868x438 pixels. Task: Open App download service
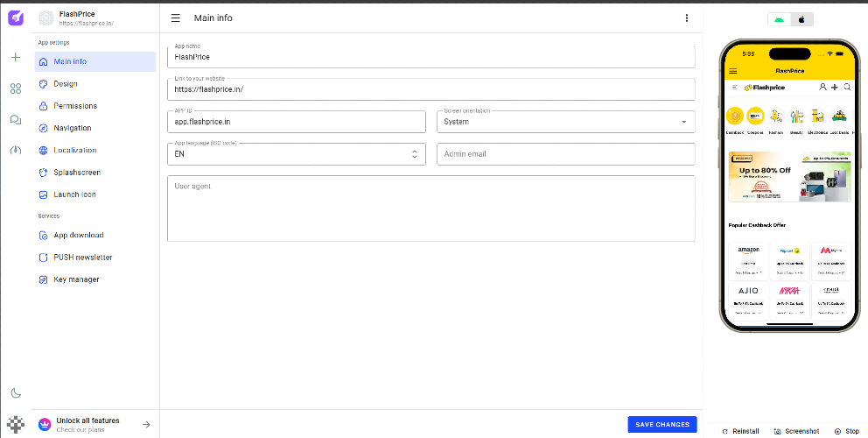point(95,235)
